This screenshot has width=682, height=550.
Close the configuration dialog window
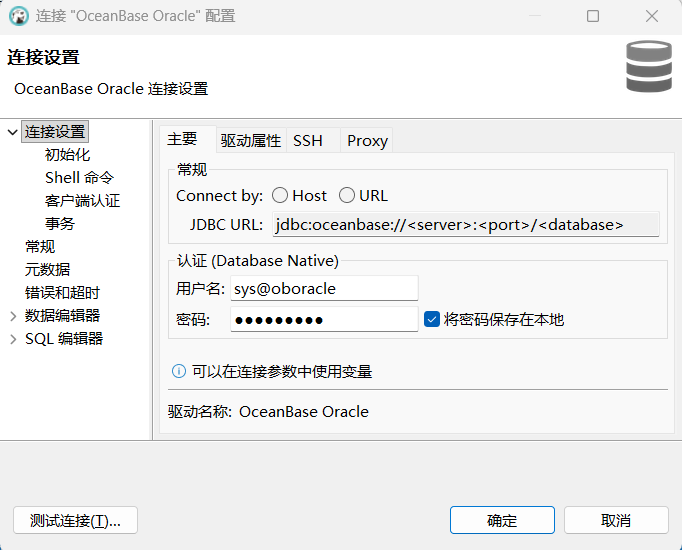652,16
